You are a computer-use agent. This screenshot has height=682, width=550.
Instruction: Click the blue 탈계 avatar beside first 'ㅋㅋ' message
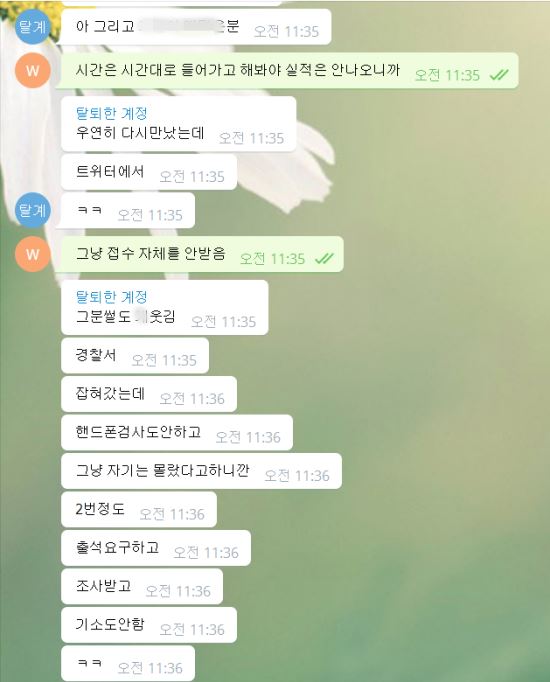tap(33, 210)
